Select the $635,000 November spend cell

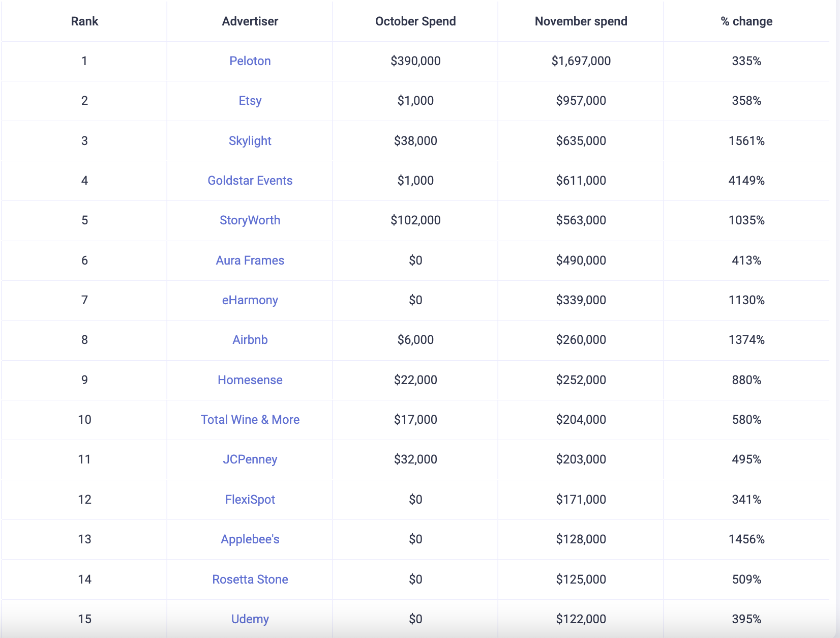pyautogui.click(x=581, y=141)
